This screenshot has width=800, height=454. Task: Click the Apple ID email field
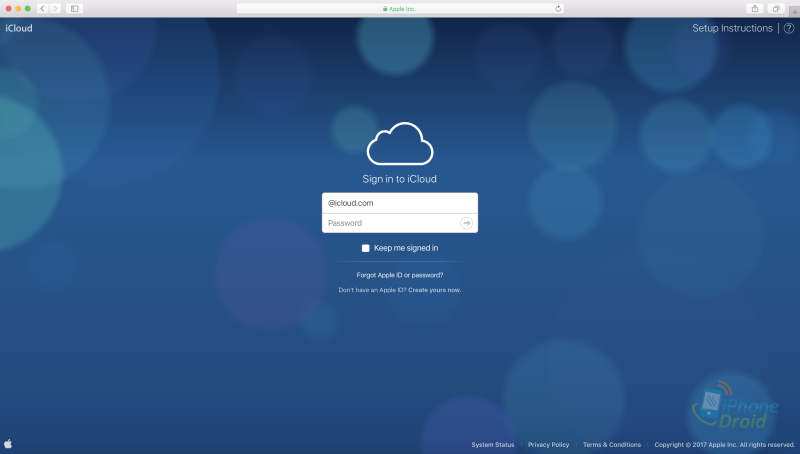coord(400,203)
